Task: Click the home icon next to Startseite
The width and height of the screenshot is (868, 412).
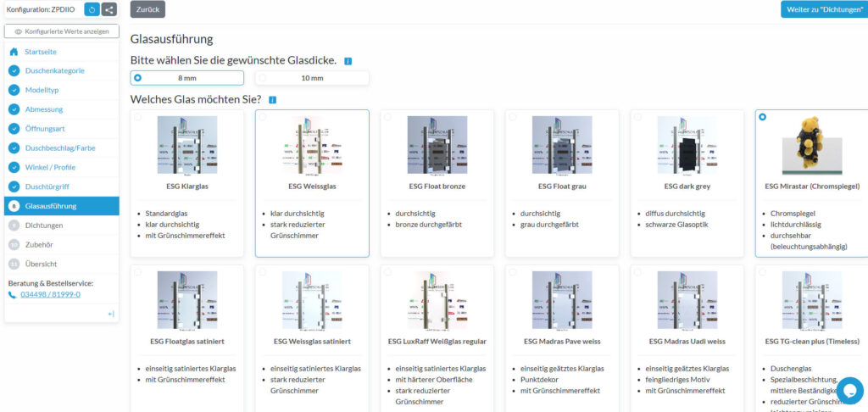Action: point(14,52)
